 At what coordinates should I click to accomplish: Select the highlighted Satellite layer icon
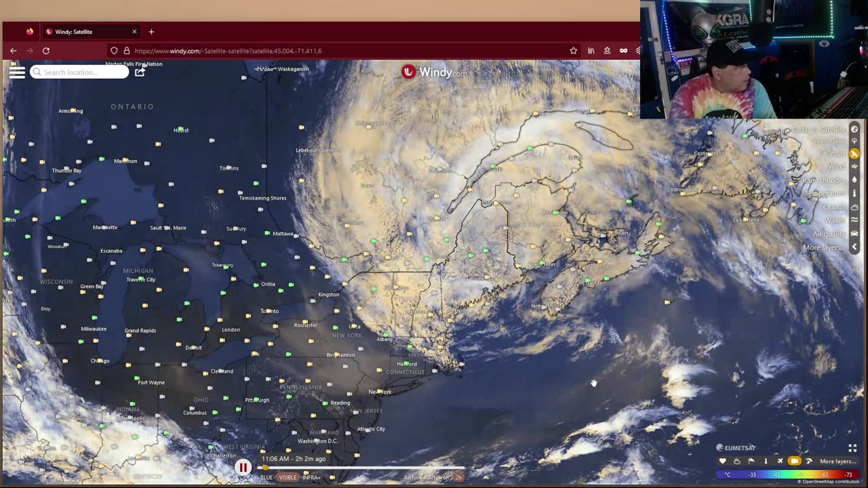pyautogui.click(x=854, y=154)
